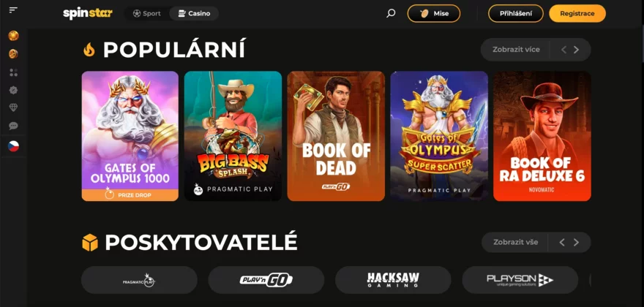The width and height of the screenshot is (644, 307).
Task: Open the Mise button
Action: [434, 14]
